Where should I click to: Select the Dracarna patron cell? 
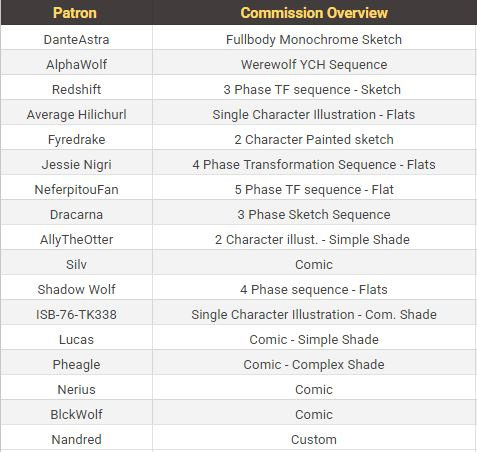(x=76, y=213)
